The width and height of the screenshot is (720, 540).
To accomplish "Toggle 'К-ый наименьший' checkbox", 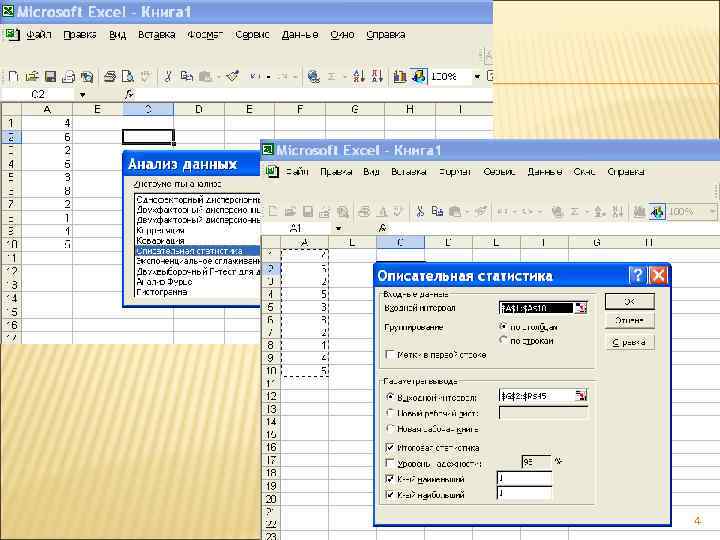I will coord(390,479).
